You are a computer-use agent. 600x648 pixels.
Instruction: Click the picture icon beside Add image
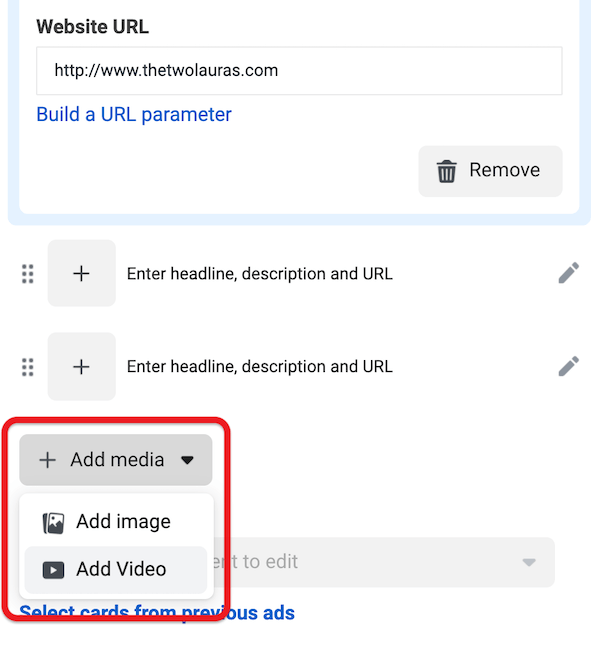[54, 523]
